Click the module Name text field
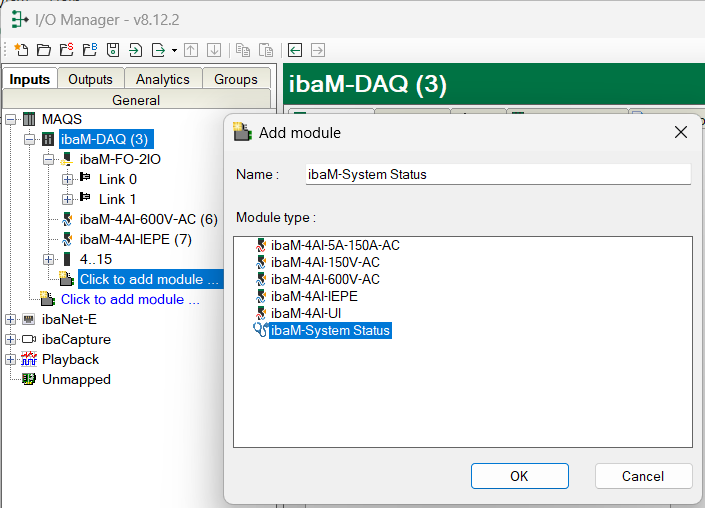Screen dimensions: 705x508 pyautogui.click(x=498, y=174)
